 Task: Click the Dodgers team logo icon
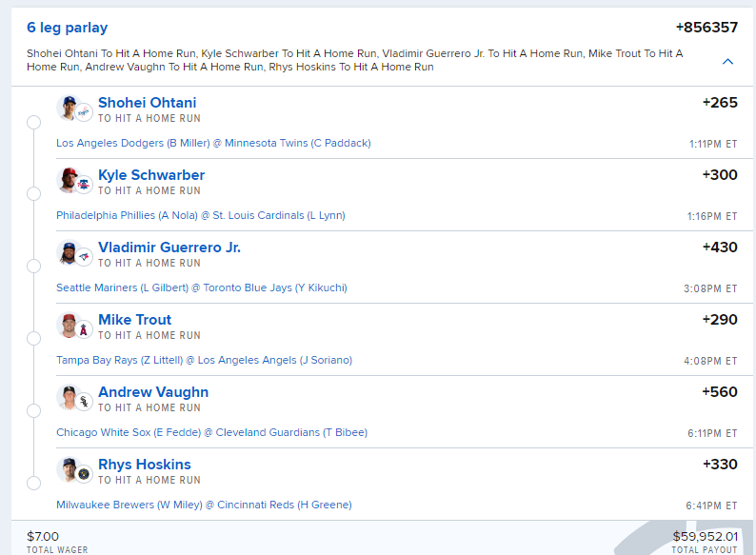[x=84, y=112]
